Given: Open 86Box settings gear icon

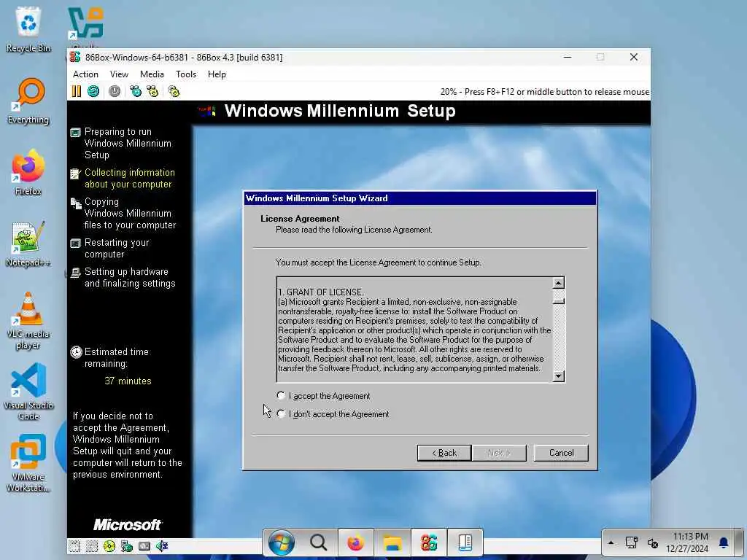Looking at the screenshot, I should (174, 91).
